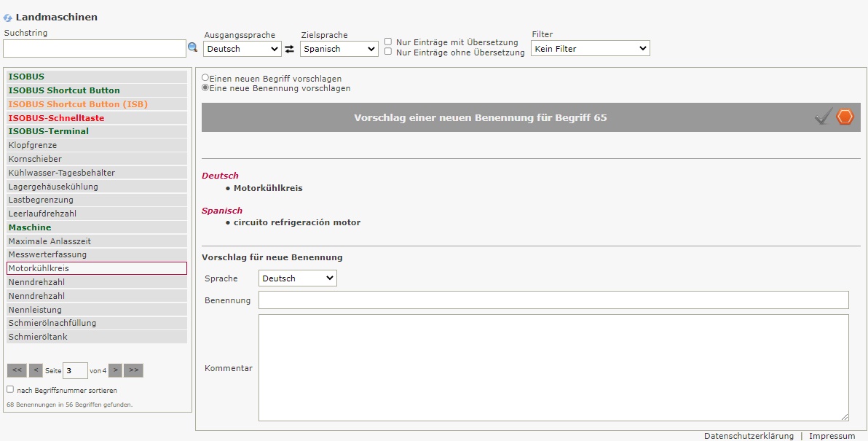This screenshot has width=868, height=441.
Task: Open the Ausgangssprache dropdown
Action: pos(242,49)
